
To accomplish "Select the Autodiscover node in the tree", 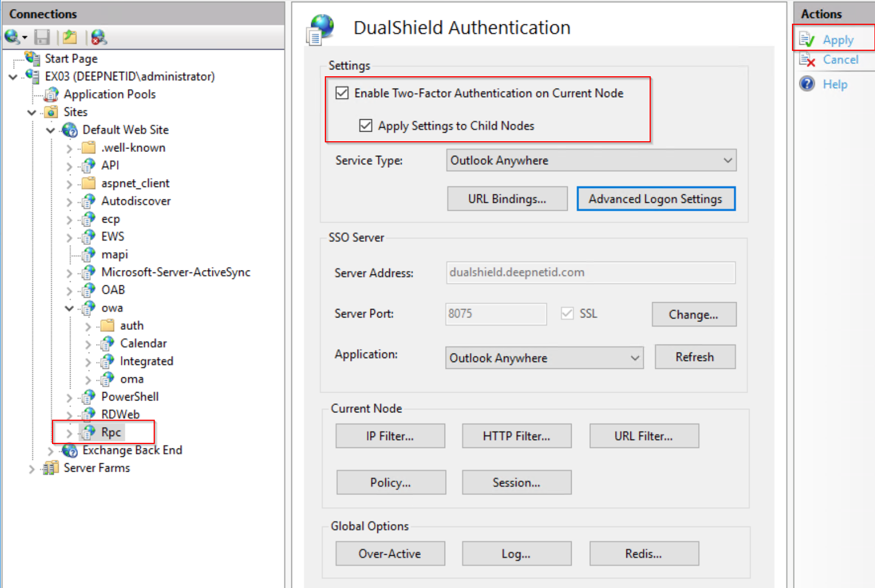I will (x=136, y=201).
